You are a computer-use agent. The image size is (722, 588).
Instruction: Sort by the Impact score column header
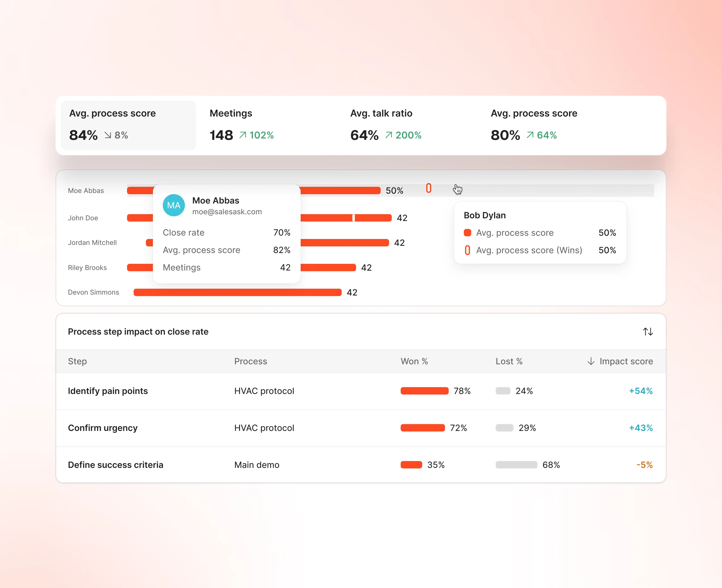click(x=626, y=361)
